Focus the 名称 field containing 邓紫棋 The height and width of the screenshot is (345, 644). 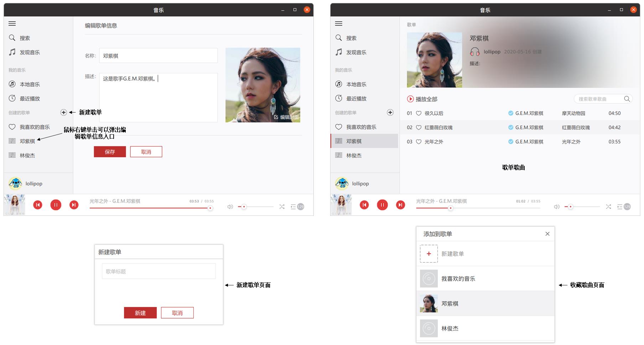[159, 56]
